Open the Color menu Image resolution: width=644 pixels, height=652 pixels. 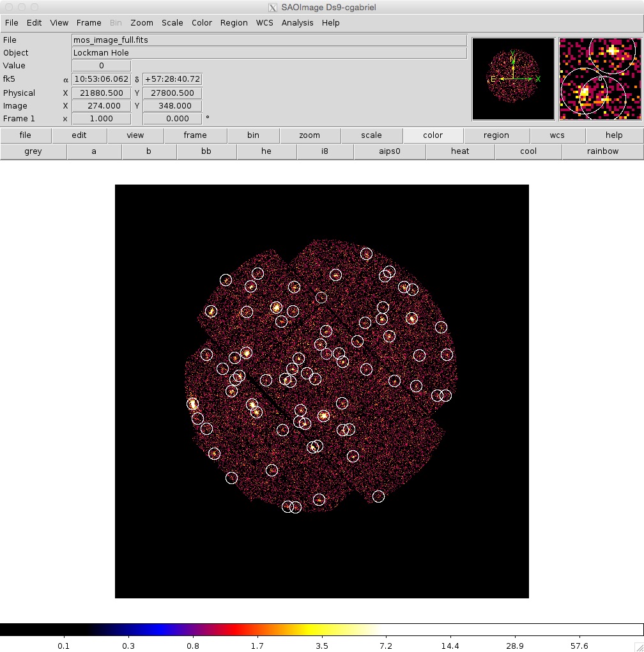click(x=202, y=23)
